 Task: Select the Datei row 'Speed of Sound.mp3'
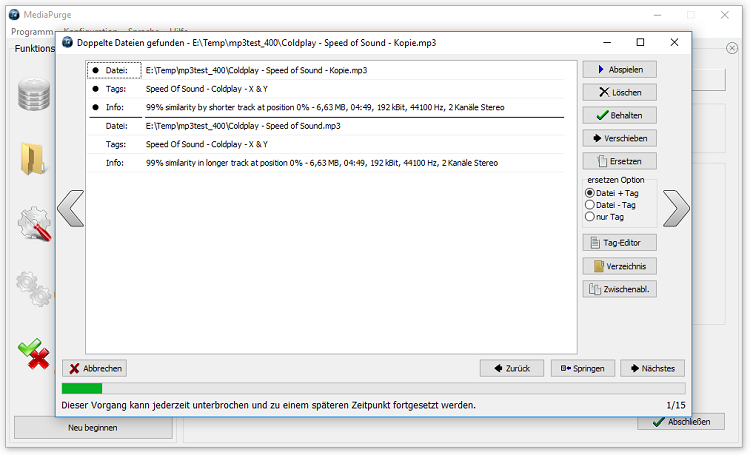[x=325, y=126]
